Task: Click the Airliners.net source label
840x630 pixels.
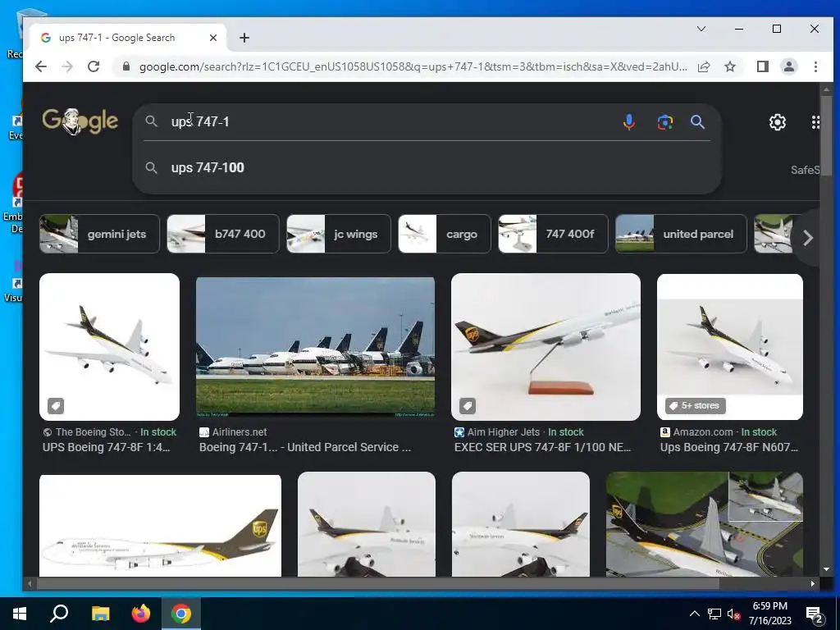Action: pos(233,431)
